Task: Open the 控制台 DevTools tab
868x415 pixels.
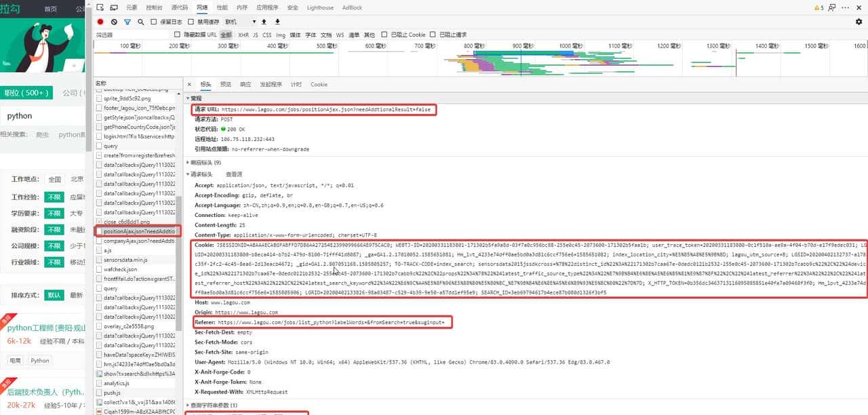Action: [x=154, y=7]
